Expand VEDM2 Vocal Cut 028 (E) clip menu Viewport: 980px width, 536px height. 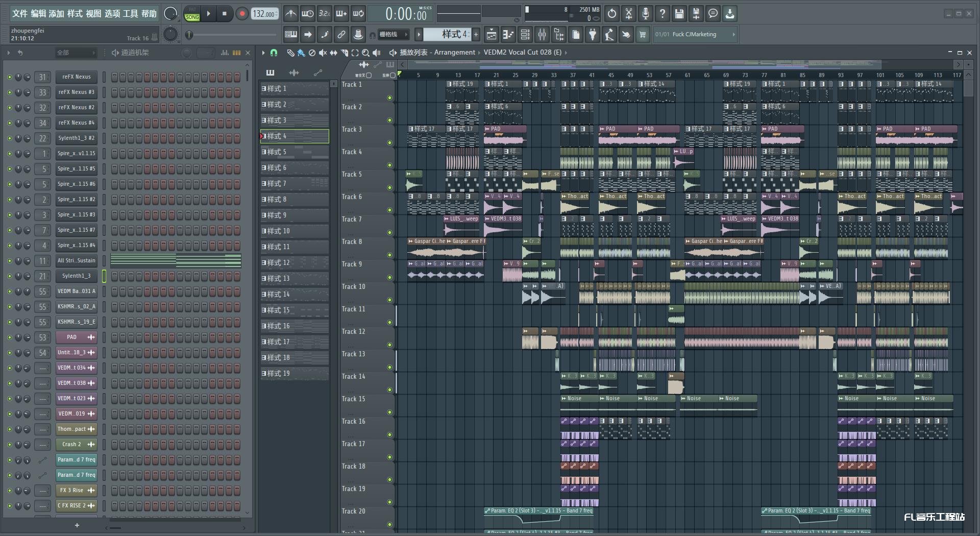[566, 53]
